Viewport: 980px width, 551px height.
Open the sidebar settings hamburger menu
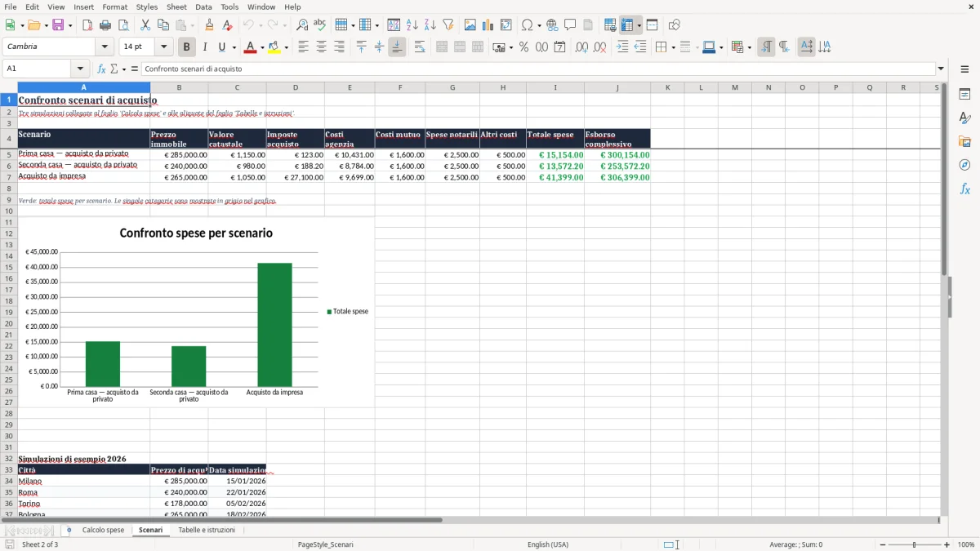coord(964,69)
